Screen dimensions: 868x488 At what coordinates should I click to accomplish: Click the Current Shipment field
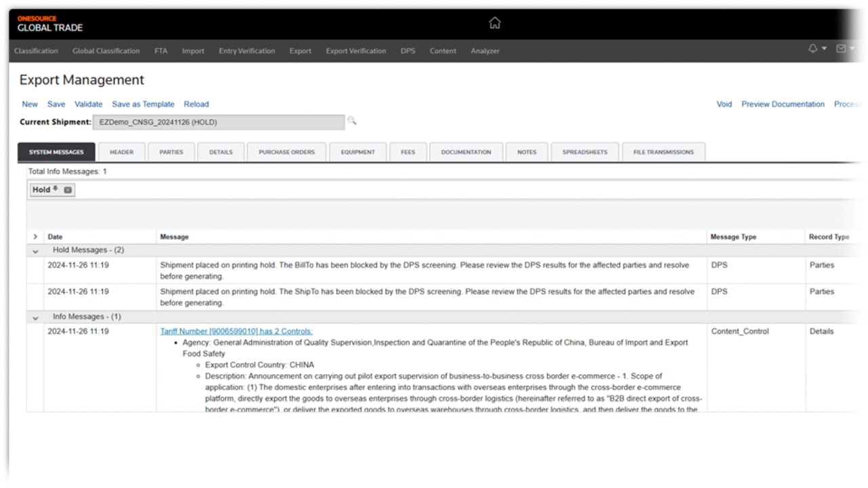coord(218,123)
